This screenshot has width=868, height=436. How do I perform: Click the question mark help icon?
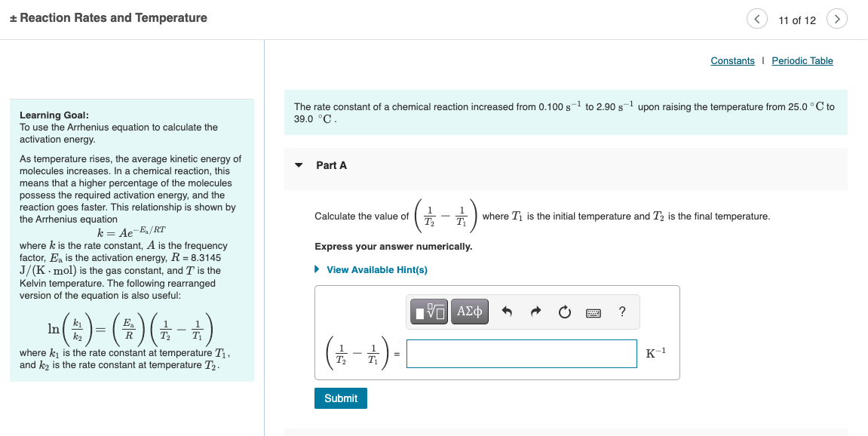tap(620, 311)
